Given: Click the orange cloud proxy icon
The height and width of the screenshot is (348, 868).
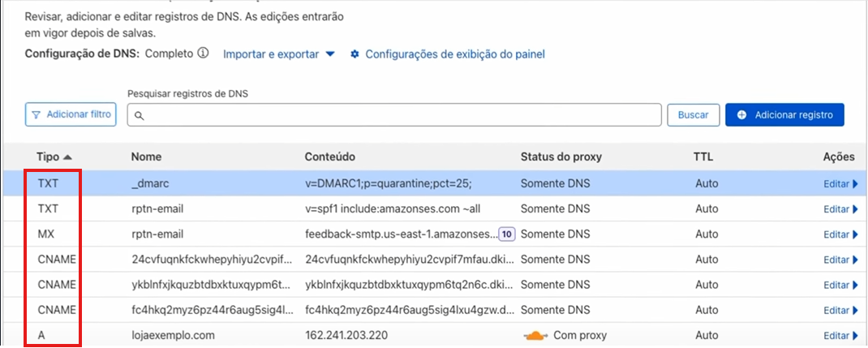Looking at the screenshot, I should click(535, 335).
